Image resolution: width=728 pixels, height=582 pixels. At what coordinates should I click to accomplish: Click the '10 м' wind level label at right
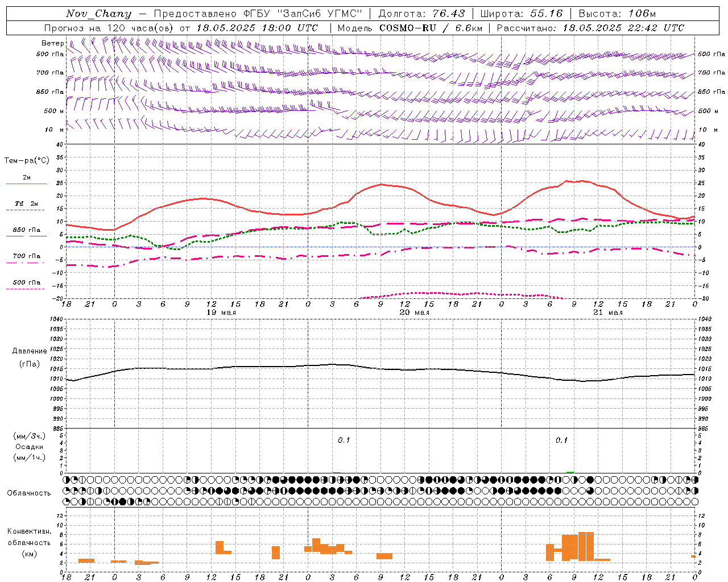(708, 130)
